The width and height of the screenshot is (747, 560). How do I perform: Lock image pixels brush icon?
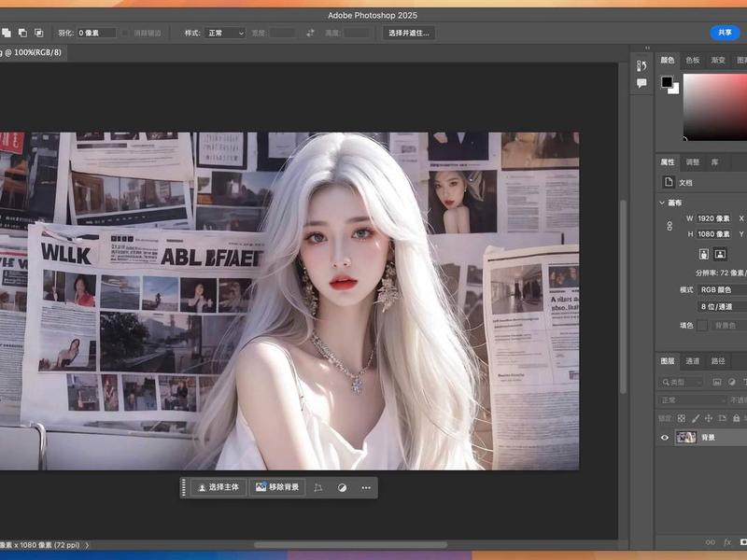click(x=696, y=418)
